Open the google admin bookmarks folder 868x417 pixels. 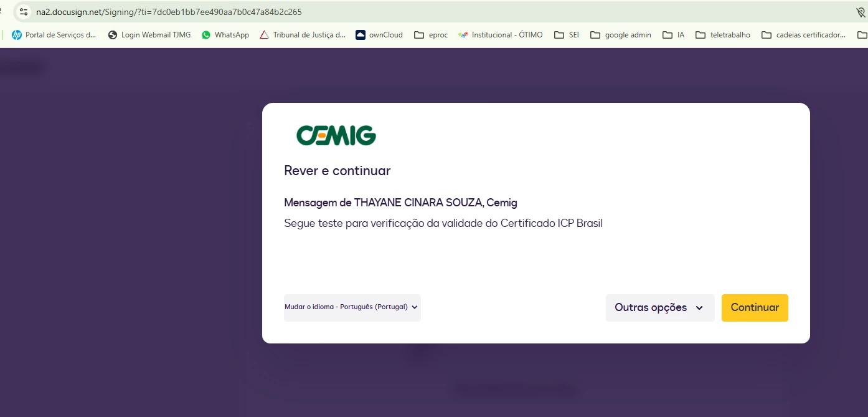(x=621, y=35)
